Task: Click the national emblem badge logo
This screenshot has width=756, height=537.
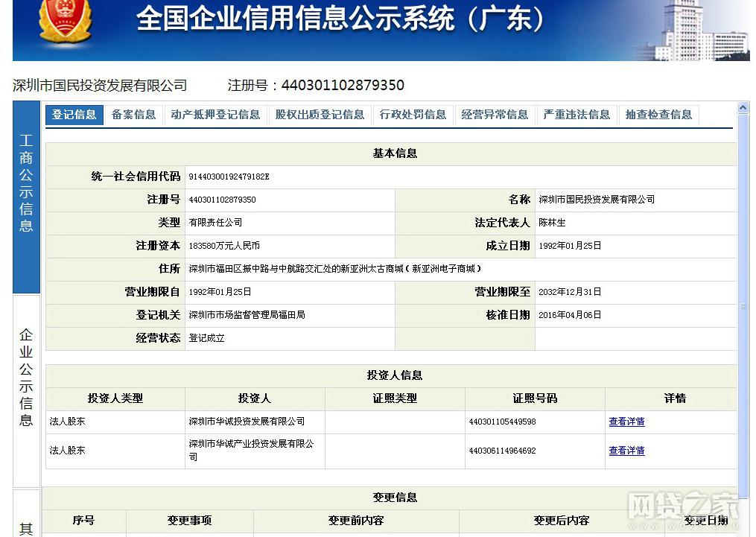Action: click(x=65, y=22)
